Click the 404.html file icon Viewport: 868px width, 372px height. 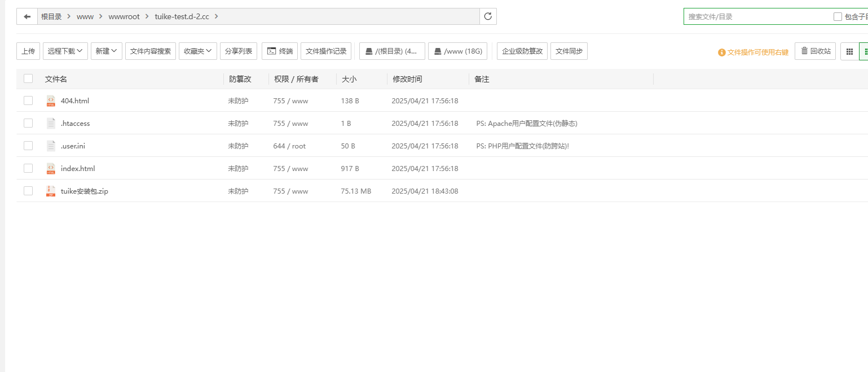[x=51, y=101]
